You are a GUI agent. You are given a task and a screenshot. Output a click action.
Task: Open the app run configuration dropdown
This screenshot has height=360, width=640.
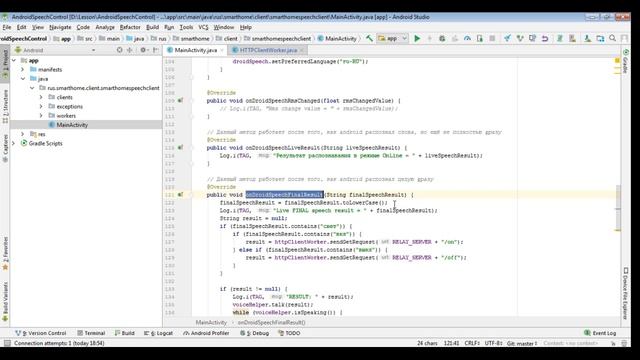click(392, 38)
